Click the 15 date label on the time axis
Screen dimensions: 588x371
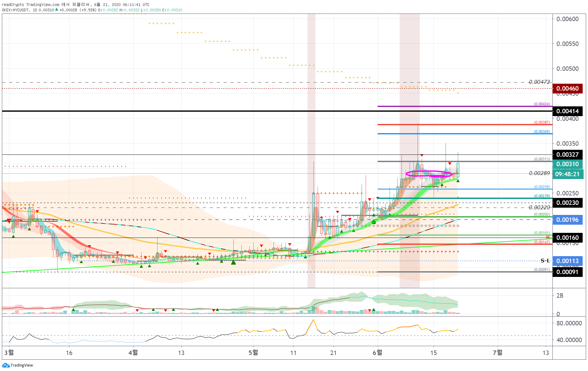(434, 353)
